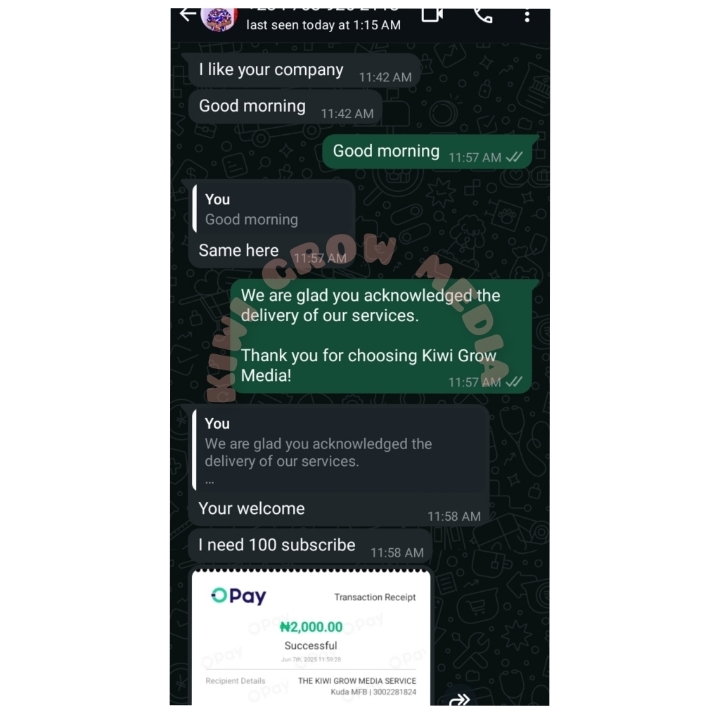The height and width of the screenshot is (712, 720).
Task: Open the contact profile picture
Action: [219, 20]
